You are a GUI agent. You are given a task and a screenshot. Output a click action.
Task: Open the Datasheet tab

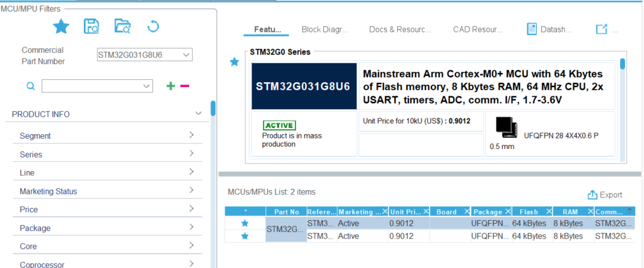556,29
